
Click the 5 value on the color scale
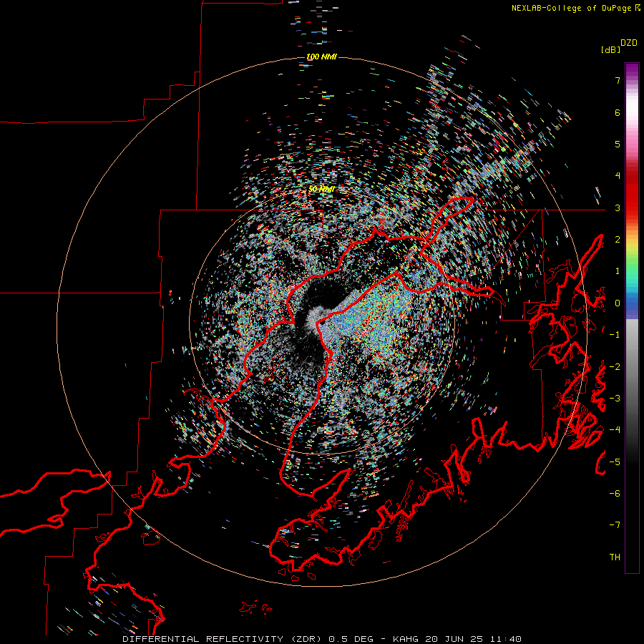(618, 144)
